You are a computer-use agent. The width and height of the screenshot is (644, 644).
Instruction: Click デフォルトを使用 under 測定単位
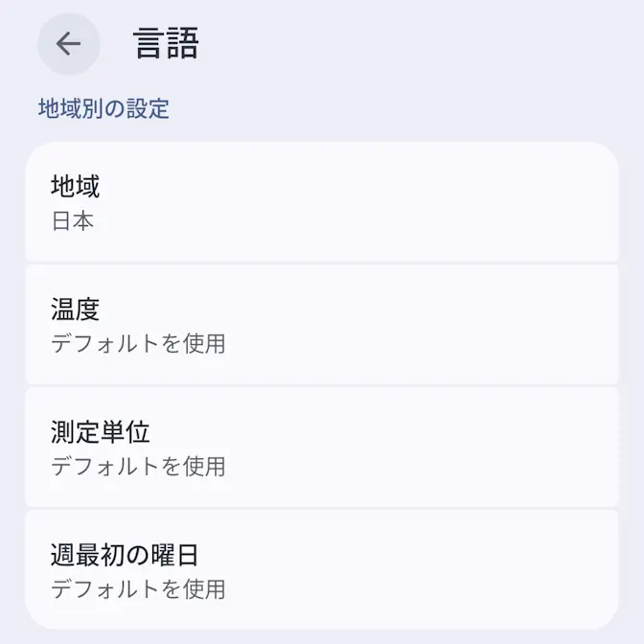coord(138,466)
